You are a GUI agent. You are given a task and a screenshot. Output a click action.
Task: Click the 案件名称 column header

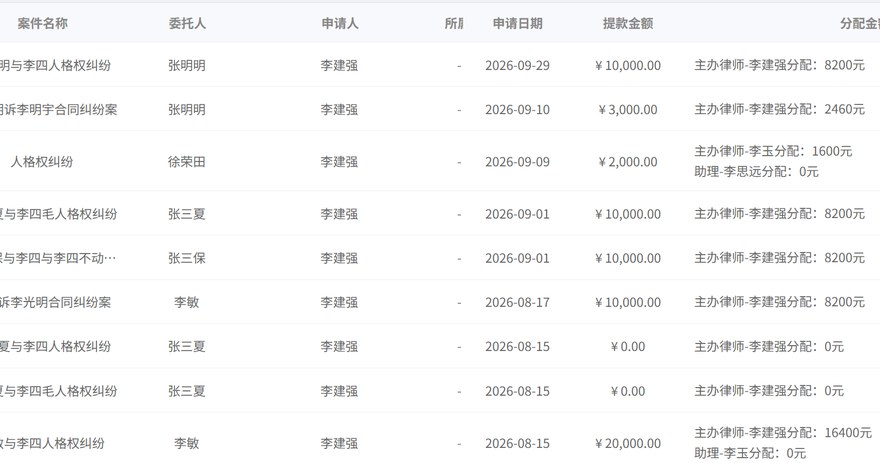[43, 24]
